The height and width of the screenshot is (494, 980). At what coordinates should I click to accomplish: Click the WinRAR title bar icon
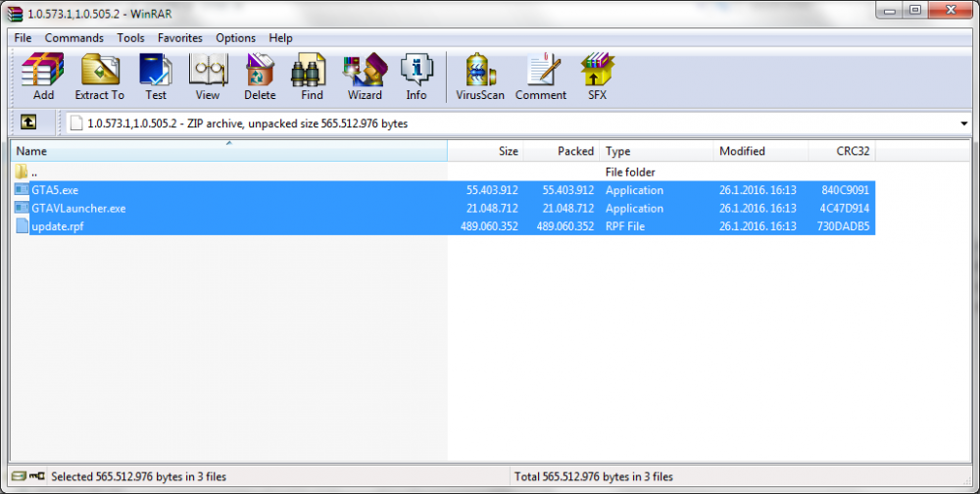15,14
